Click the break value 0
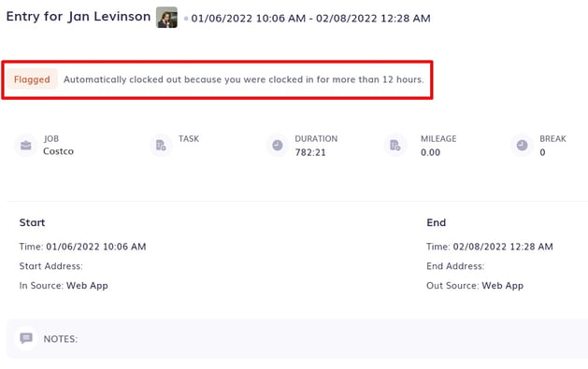Viewport: 588px width, 369px height. click(x=542, y=152)
